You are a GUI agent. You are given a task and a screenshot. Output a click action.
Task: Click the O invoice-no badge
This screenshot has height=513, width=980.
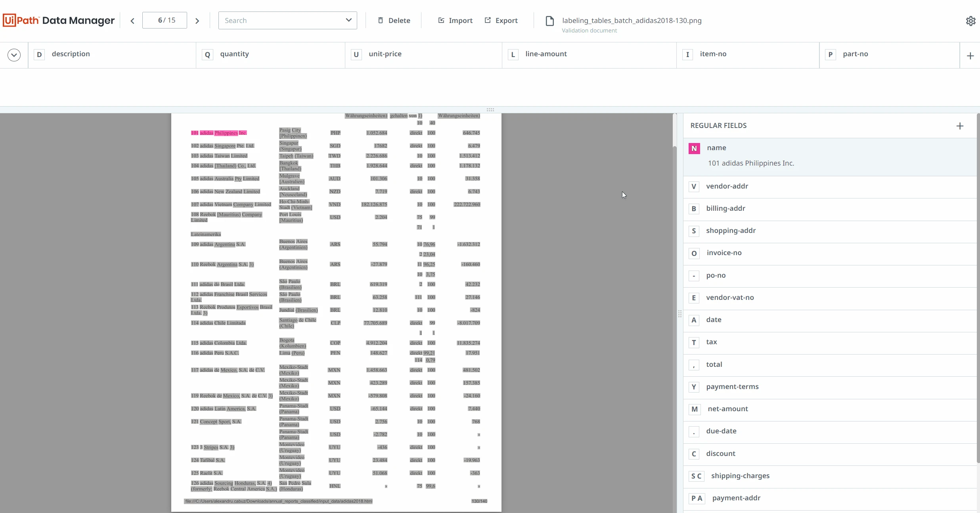(694, 253)
